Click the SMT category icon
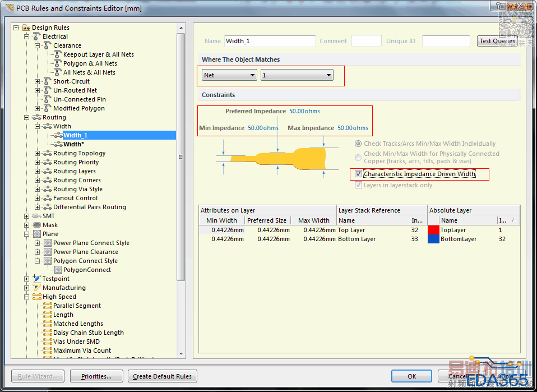 click(37, 216)
